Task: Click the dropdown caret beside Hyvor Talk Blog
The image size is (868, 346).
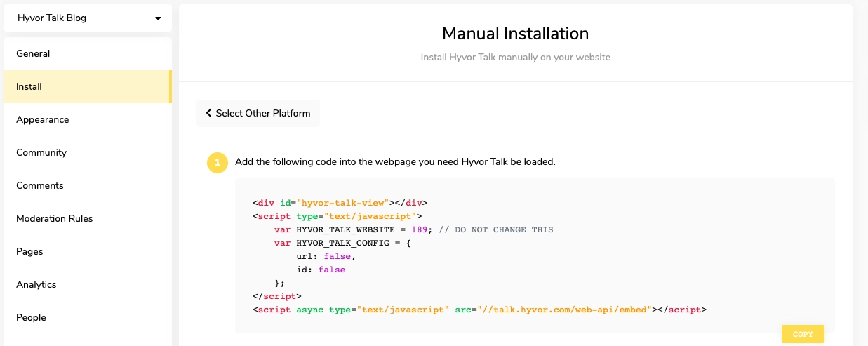Action: point(158,18)
